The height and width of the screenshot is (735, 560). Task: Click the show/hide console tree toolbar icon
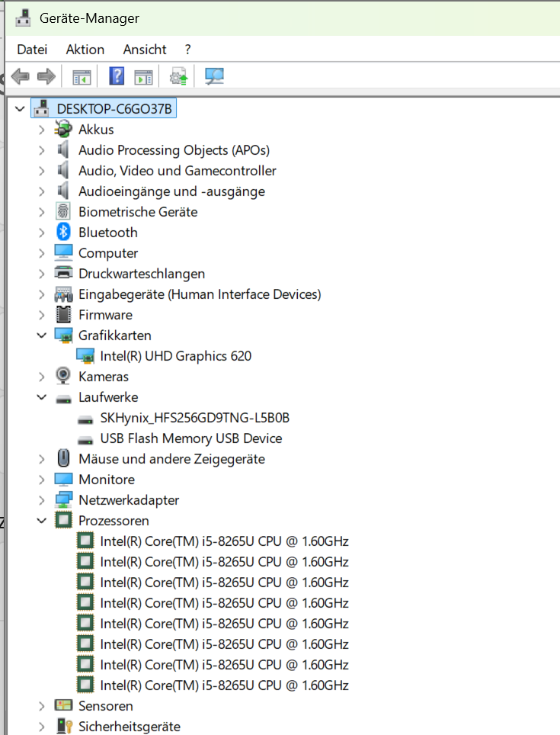point(82,76)
